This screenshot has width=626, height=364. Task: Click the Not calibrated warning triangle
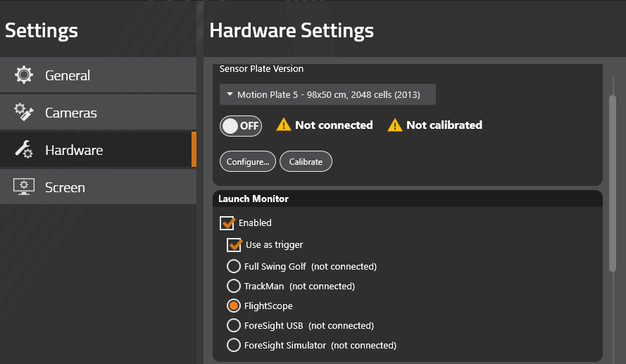click(x=395, y=125)
